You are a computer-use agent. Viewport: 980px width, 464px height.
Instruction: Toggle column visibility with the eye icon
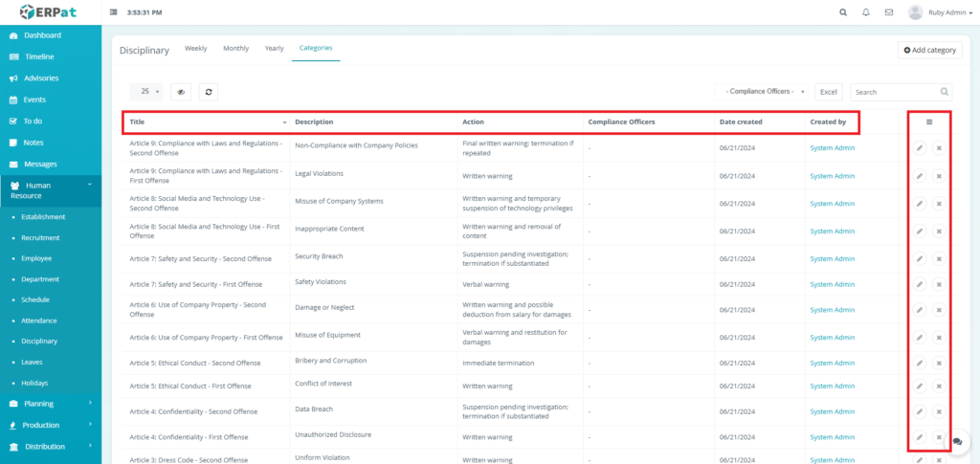[181, 92]
